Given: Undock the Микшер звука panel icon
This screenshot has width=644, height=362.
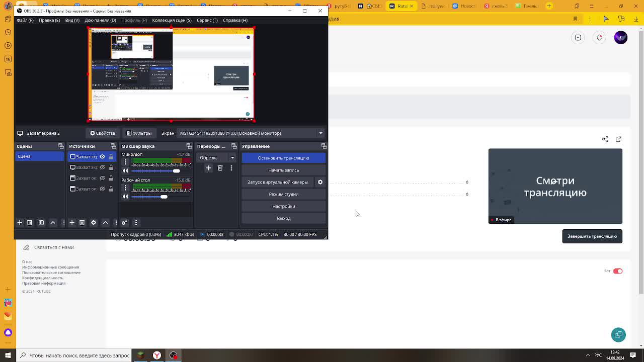Looking at the screenshot, I should point(188,146).
